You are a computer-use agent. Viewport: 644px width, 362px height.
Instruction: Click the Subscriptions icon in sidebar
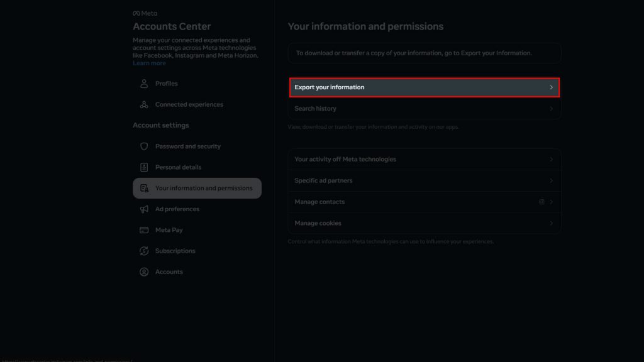[144, 251]
